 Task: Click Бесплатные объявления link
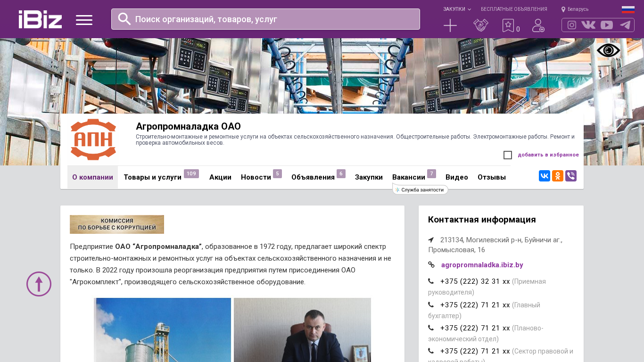[514, 9]
